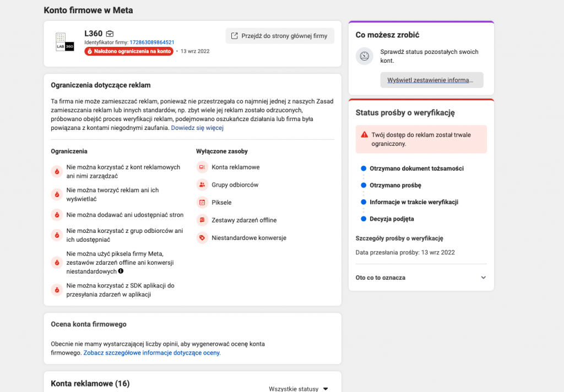Image resolution: width=564 pixels, height=392 pixels.
Task: Click the Piksele icon
Action: (202, 203)
